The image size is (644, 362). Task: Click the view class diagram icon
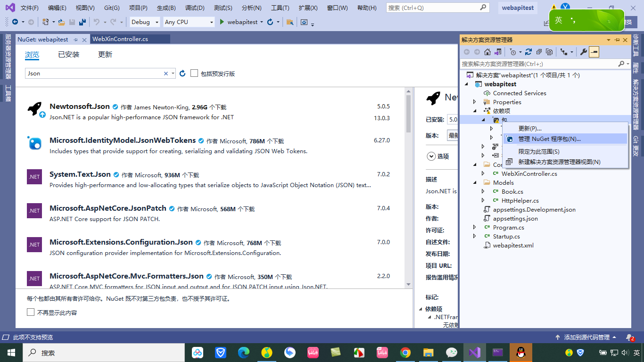564,52
